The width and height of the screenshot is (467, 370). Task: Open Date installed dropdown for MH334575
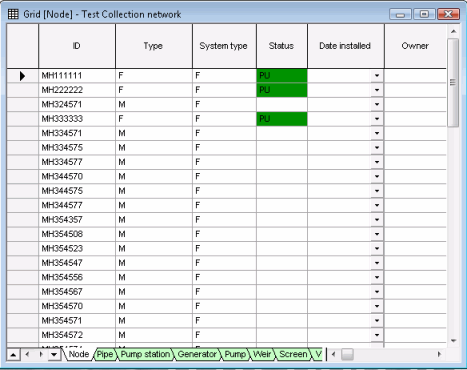[377, 148]
